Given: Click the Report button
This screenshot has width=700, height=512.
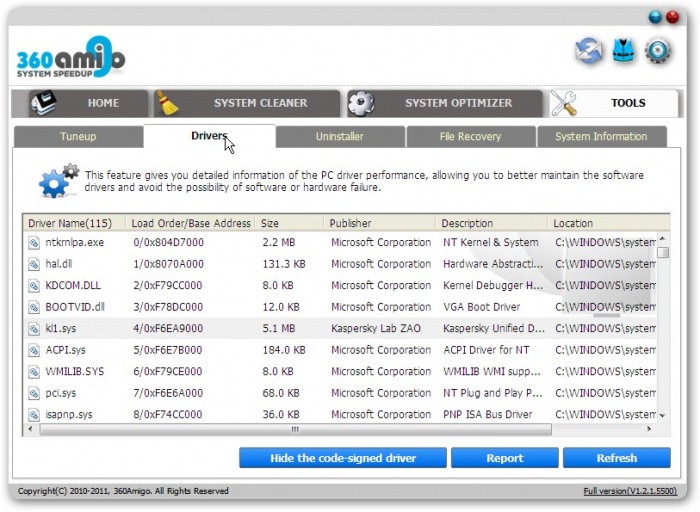Looking at the screenshot, I should point(504,458).
